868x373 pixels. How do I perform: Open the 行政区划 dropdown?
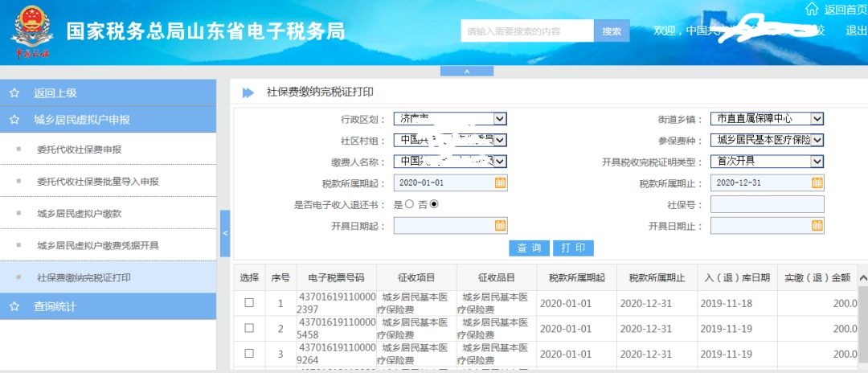(x=499, y=119)
